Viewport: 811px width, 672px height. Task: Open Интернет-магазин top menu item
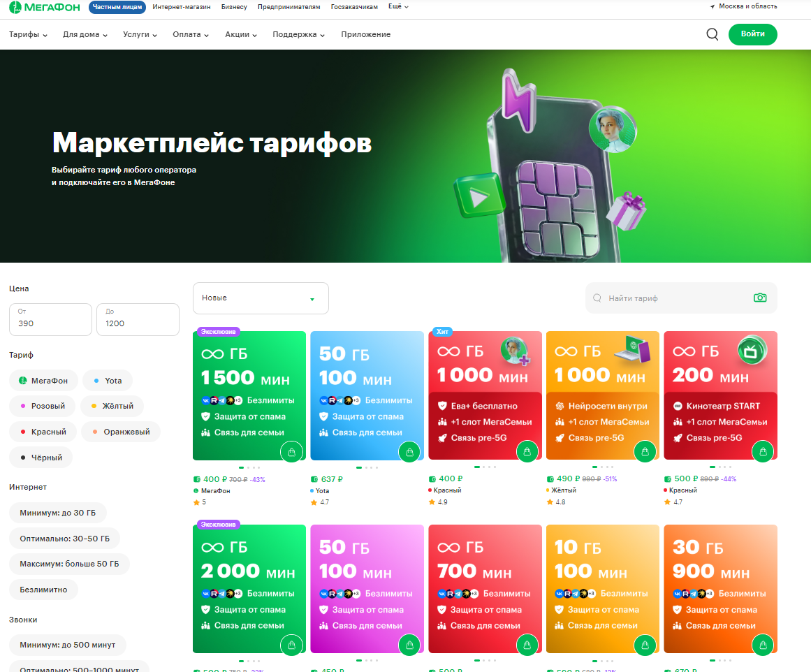click(182, 7)
